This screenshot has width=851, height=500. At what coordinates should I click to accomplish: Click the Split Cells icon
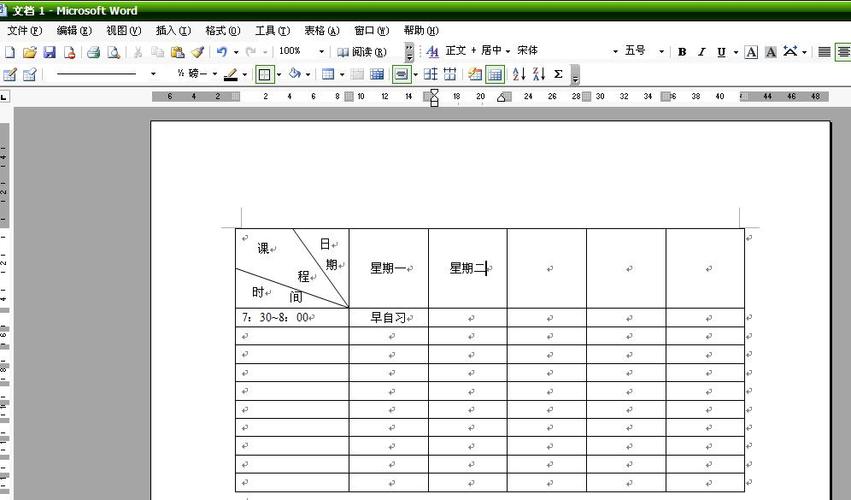[377, 74]
